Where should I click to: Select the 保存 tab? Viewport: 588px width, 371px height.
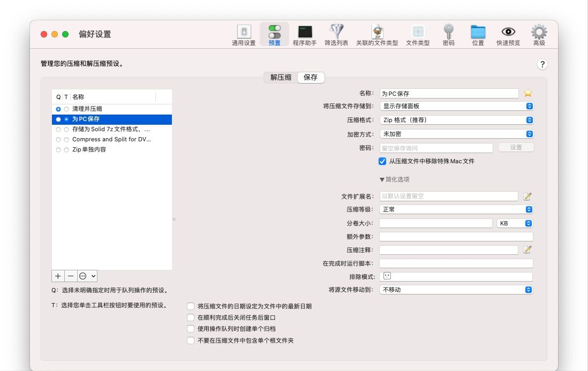pos(311,77)
